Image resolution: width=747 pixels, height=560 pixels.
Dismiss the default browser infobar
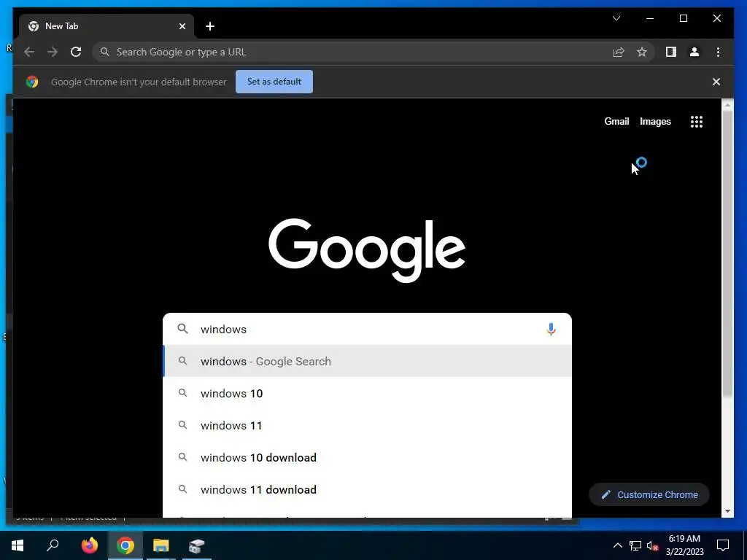click(716, 82)
